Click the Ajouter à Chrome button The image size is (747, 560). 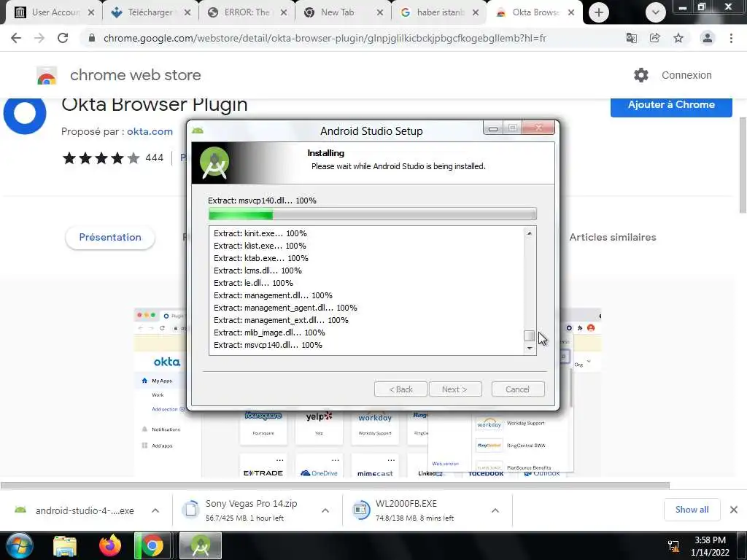671,105
